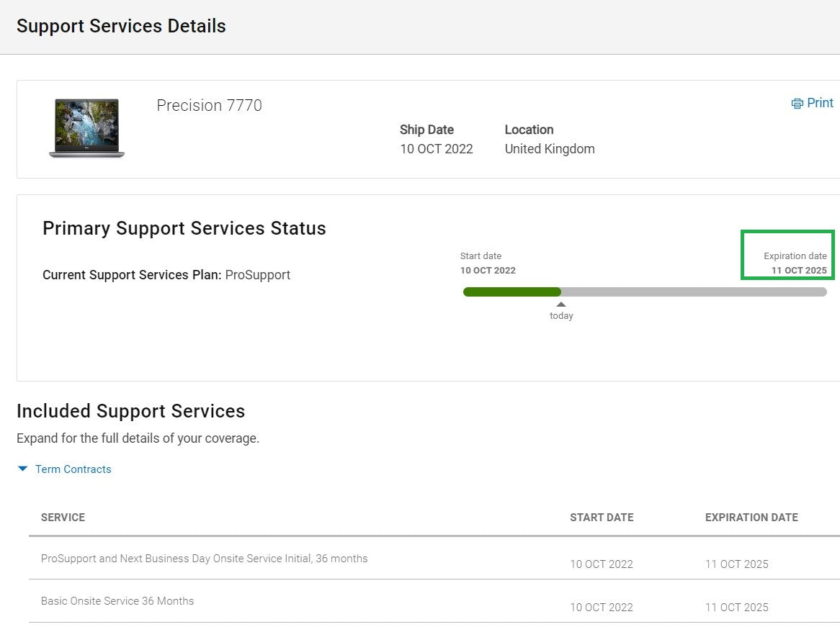This screenshot has height=627, width=840.
Task: Click the SERVICE column header
Action: click(63, 518)
